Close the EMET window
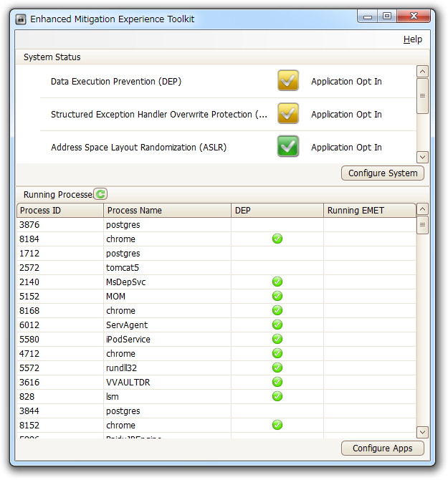This screenshot has width=448, height=480. pos(414,16)
